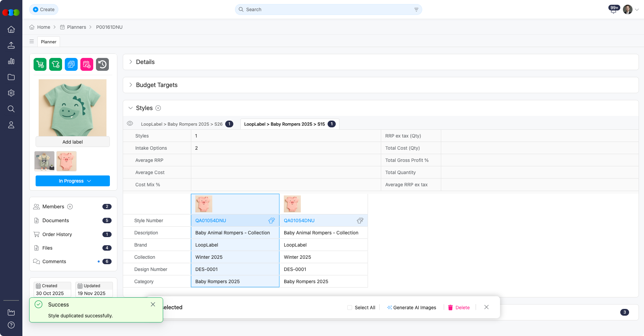Toggle the hamburger menu beside Planner tab
644x336 pixels.
(x=32, y=42)
